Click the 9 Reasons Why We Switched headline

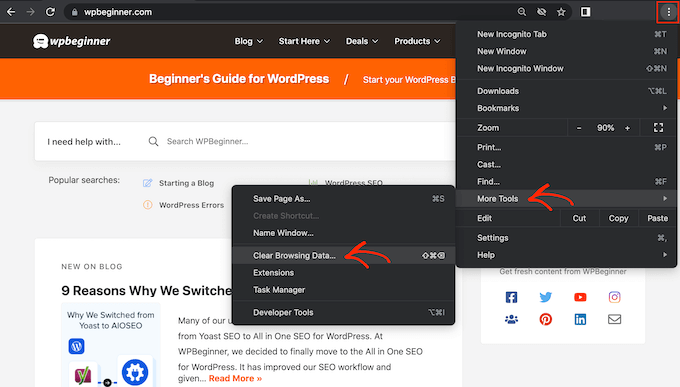(147, 291)
